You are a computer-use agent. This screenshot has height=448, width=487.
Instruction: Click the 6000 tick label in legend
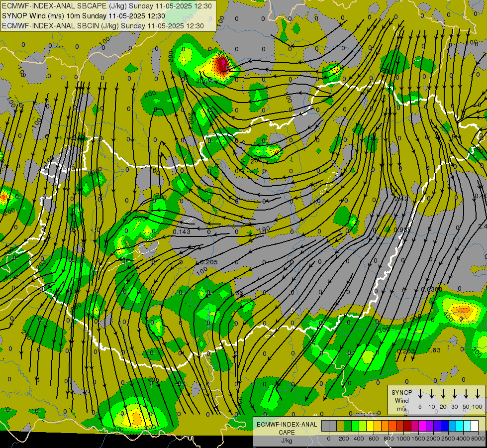[478, 439]
